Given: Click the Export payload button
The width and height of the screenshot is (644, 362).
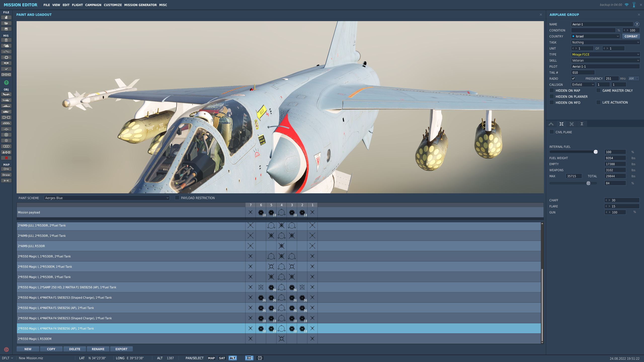Looking at the screenshot, I should 121,349.
